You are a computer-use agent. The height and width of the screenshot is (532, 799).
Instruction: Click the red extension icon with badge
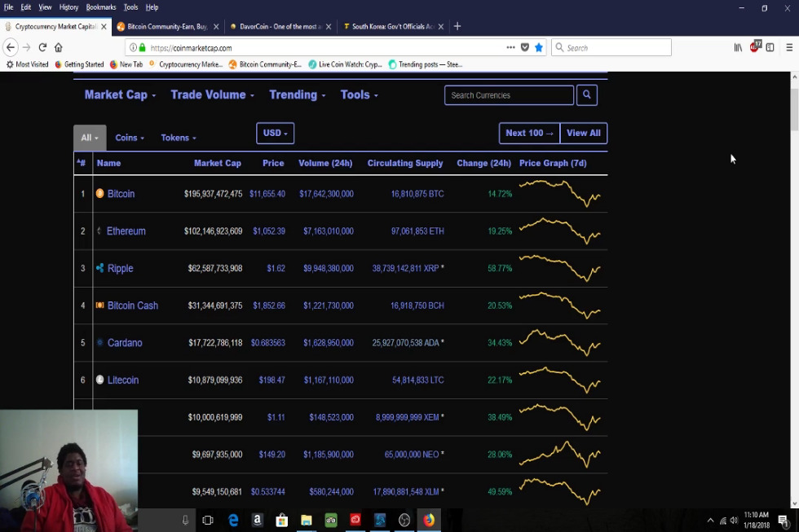[755, 46]
